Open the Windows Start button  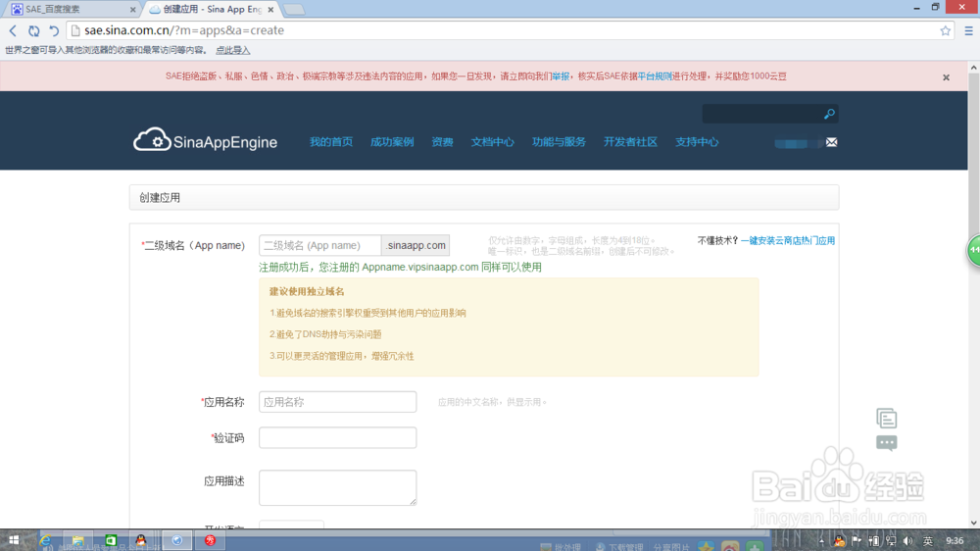point(14,540)
